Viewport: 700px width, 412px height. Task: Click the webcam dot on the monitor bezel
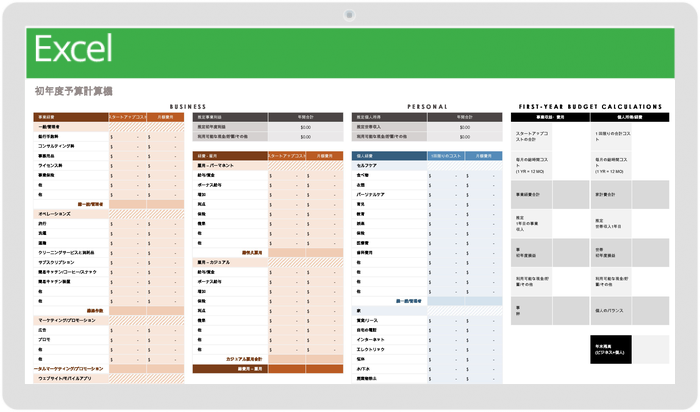[x=350, y=14]
